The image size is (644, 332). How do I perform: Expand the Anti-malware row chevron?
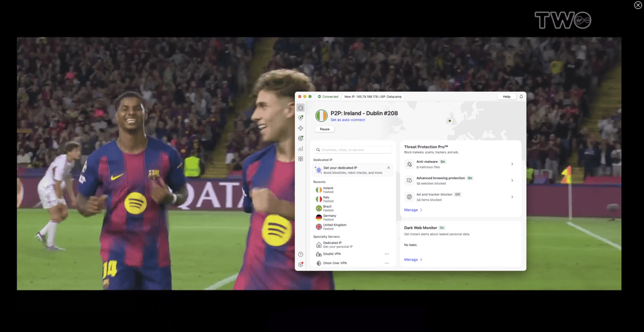click(x=512, y=164)
